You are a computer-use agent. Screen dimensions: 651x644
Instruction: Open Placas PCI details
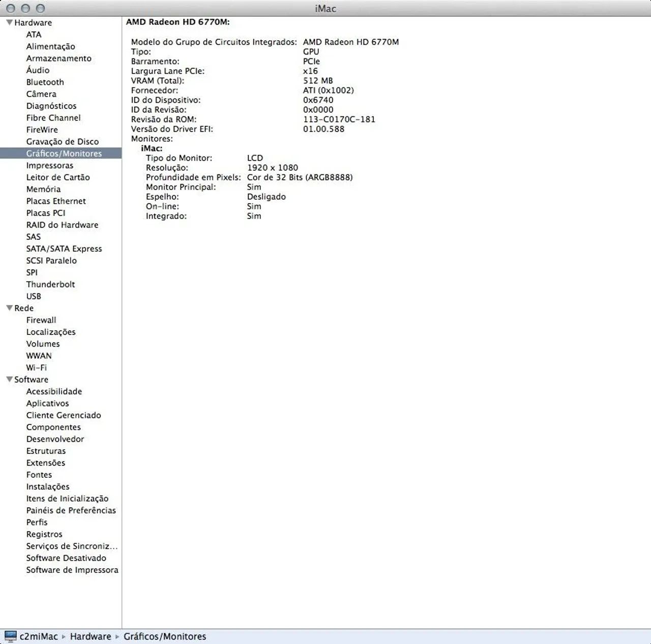[x=46, y=213]
